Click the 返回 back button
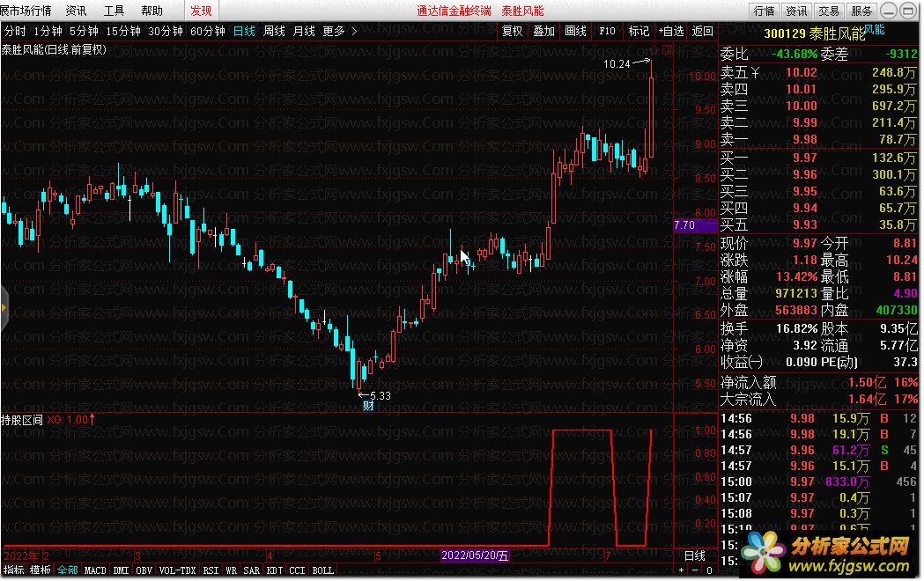 click(702, 31)
